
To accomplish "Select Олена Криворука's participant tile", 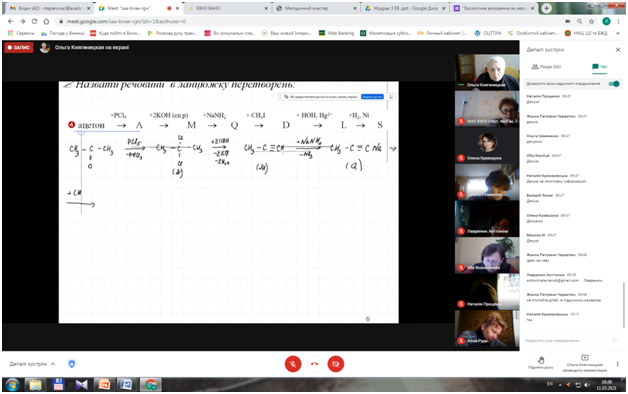I will (487, 145).
